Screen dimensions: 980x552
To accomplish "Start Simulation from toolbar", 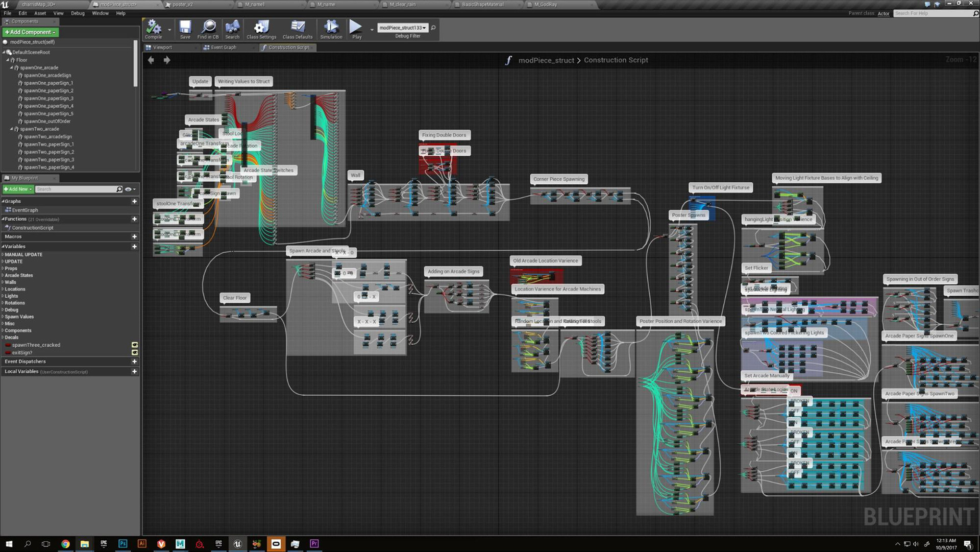I will click(x=331, y=29).
